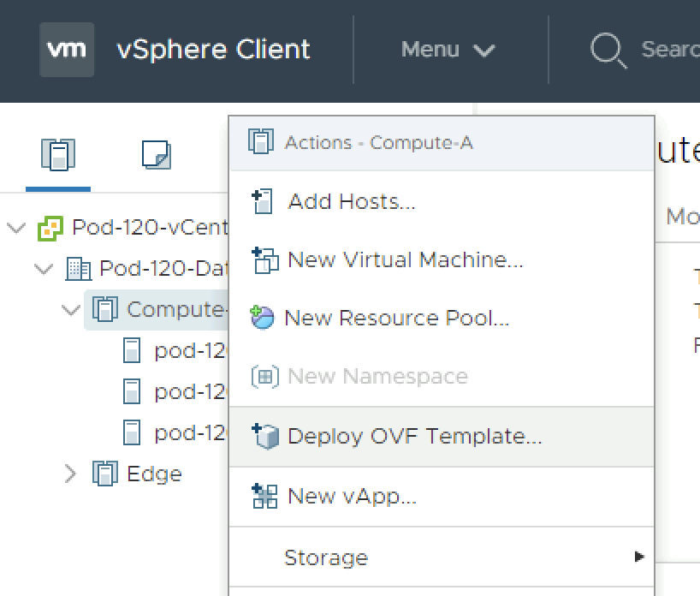
Task: Click the New Virtual Machine icon
Action: (x=264, y=260)
